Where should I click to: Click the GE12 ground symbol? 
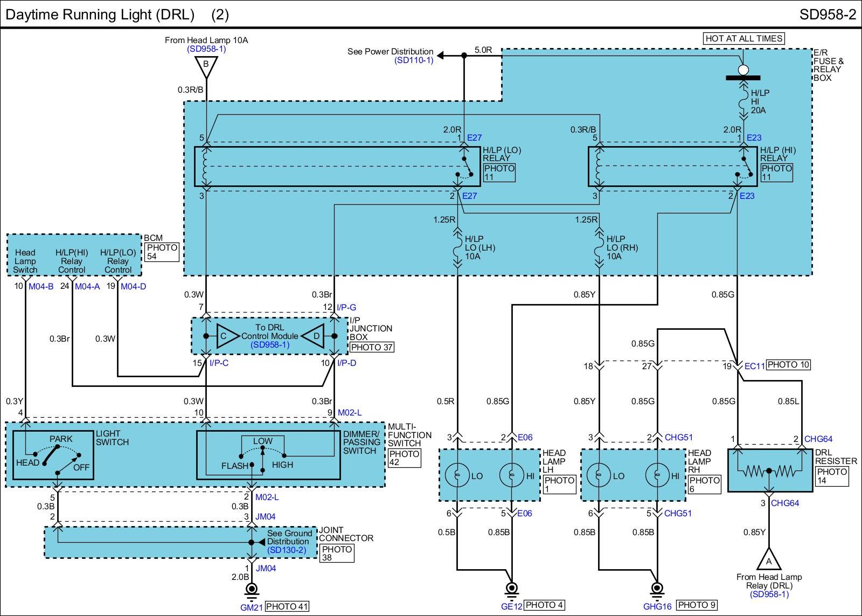[x=511, y=589]
